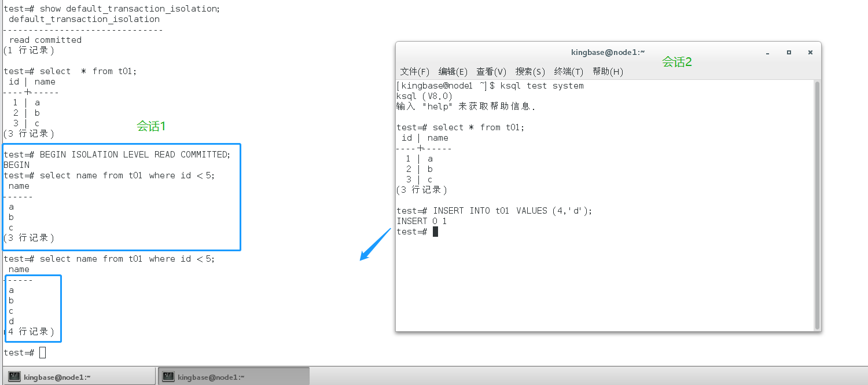Switch to second kingbase@node1 taskbar window

(234, 377)
